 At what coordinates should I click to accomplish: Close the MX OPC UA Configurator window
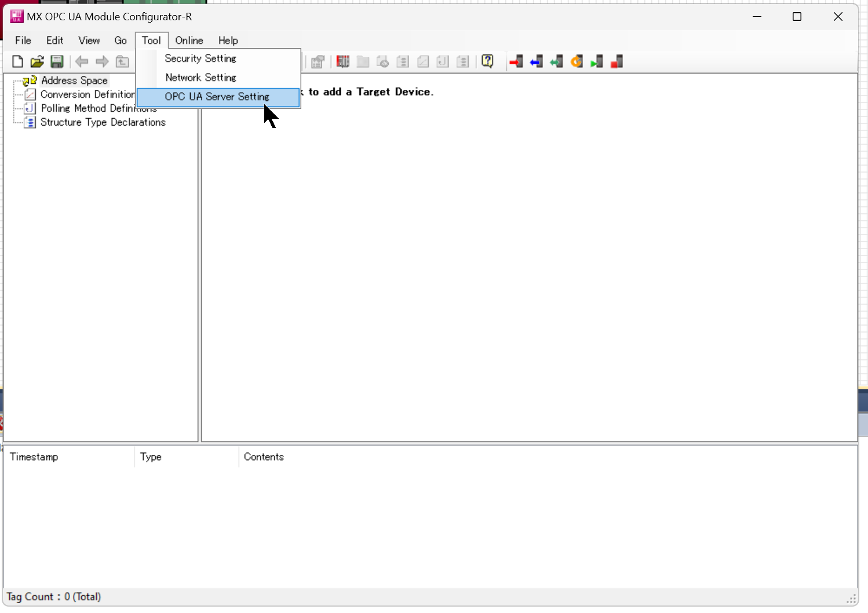[838, 17]
